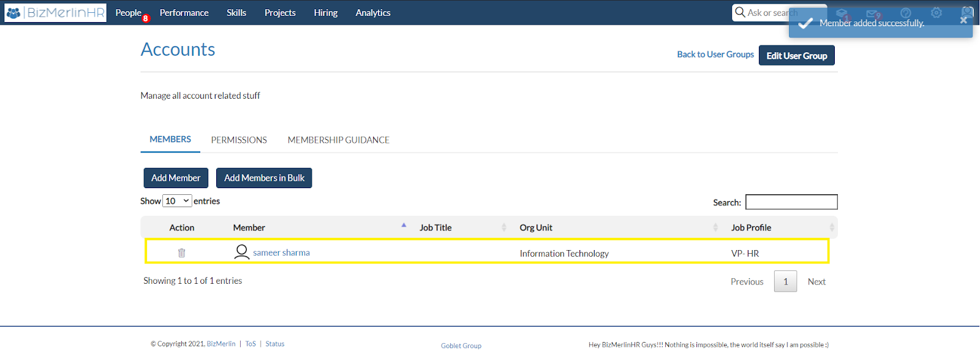Click the Accounts page heading

point(178,49)
